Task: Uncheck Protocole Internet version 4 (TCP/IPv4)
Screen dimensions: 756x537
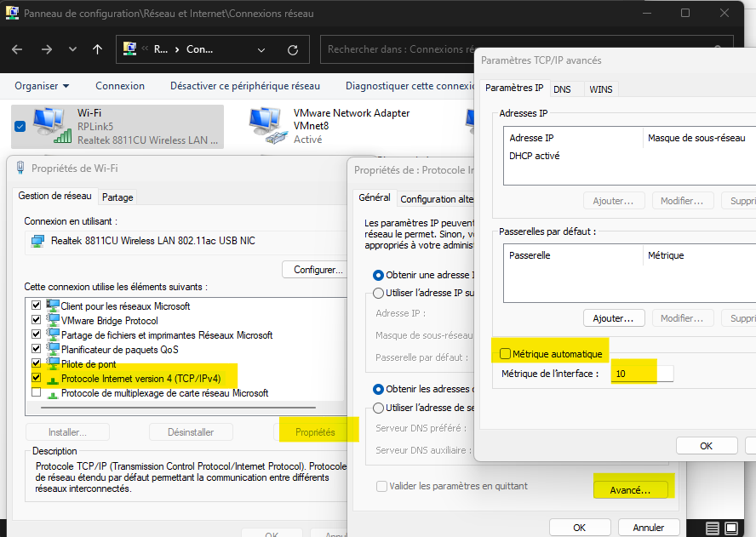Action: pos(36,378)
